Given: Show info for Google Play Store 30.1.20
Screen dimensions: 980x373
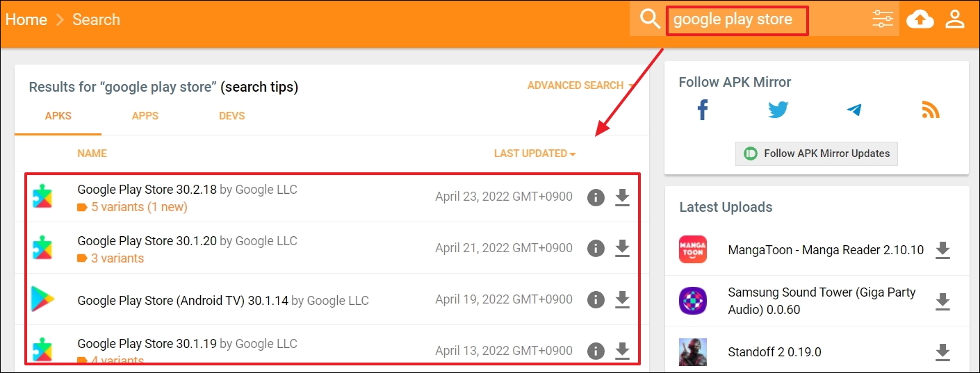Looking at the screenshot, I should tap(596, 248).
